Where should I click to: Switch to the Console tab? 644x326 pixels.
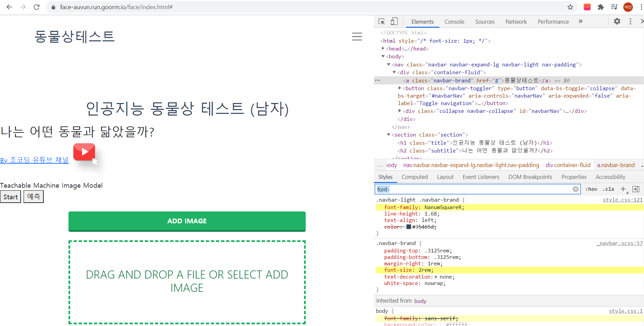pos(454,22)
